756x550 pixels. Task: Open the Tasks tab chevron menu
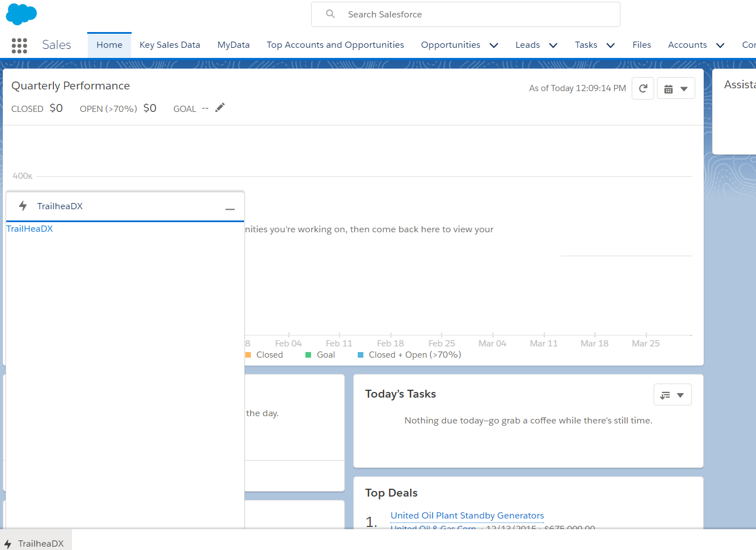point(610,46)
